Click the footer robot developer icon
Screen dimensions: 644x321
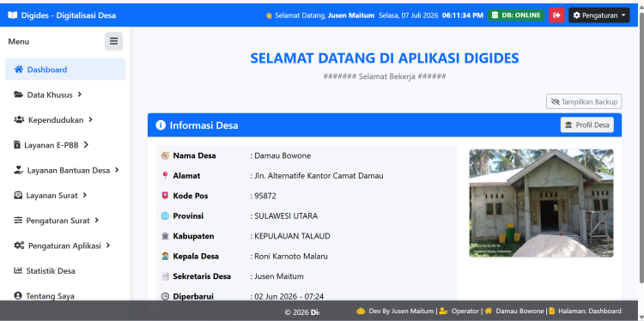[x=361, y=312]
